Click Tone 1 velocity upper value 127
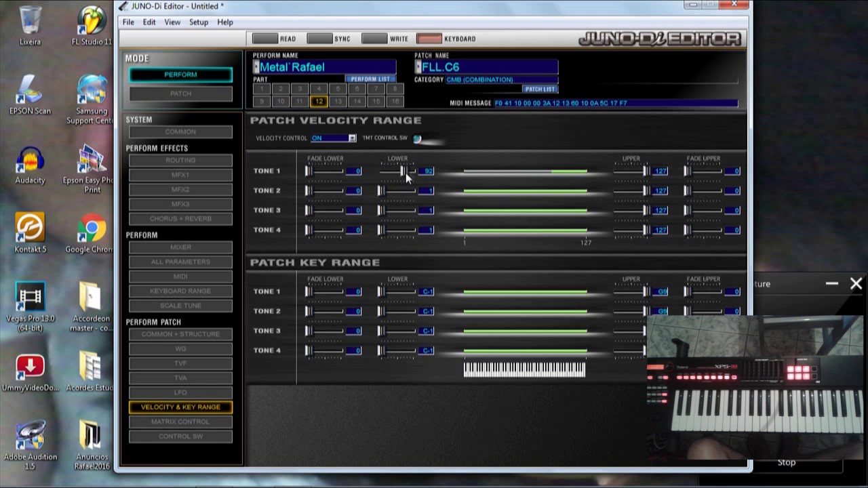This screenshot has width=868, height=488. [x=660, y=171]
